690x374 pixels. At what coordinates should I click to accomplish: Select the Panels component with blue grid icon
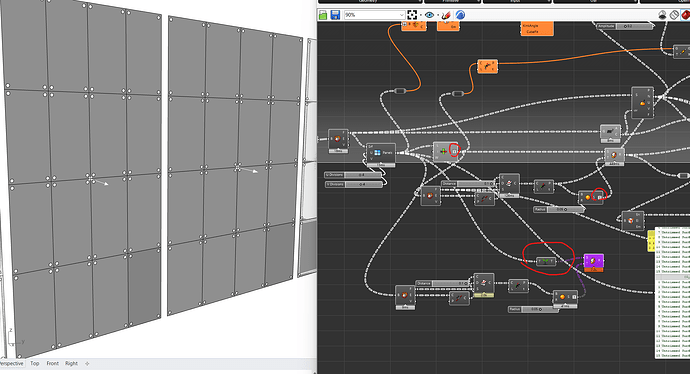381,153
